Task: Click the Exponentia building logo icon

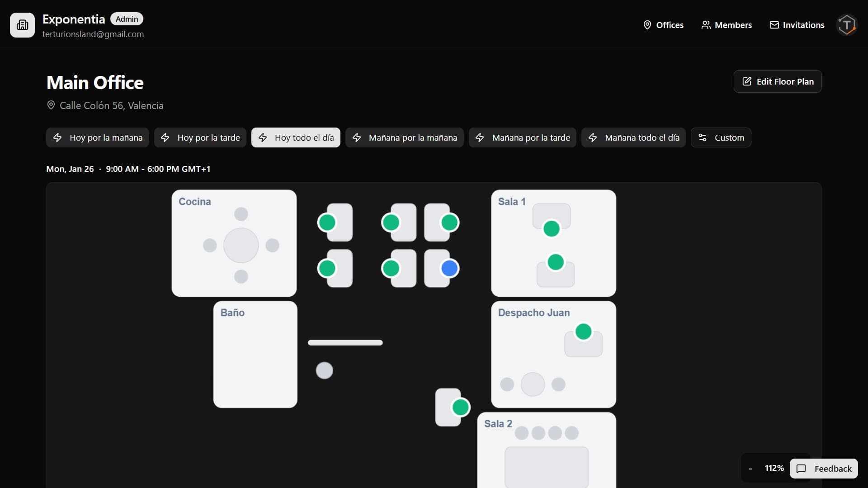Action: (22, 25)
